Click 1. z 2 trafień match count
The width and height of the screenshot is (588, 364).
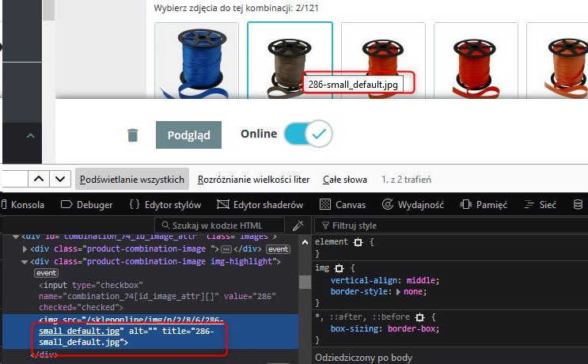(x=406, y=180)
